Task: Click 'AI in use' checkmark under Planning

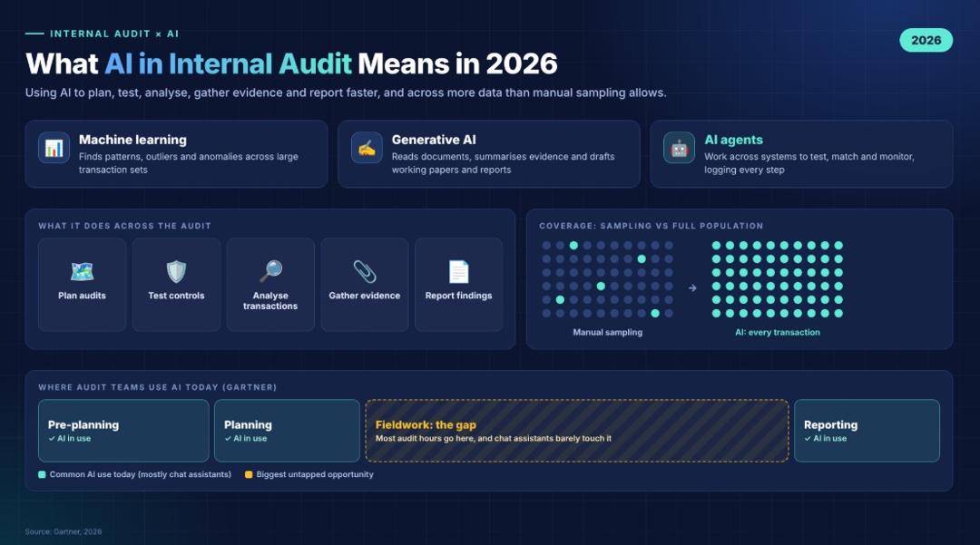Action: pyautogui.click(x=246, y=438)
